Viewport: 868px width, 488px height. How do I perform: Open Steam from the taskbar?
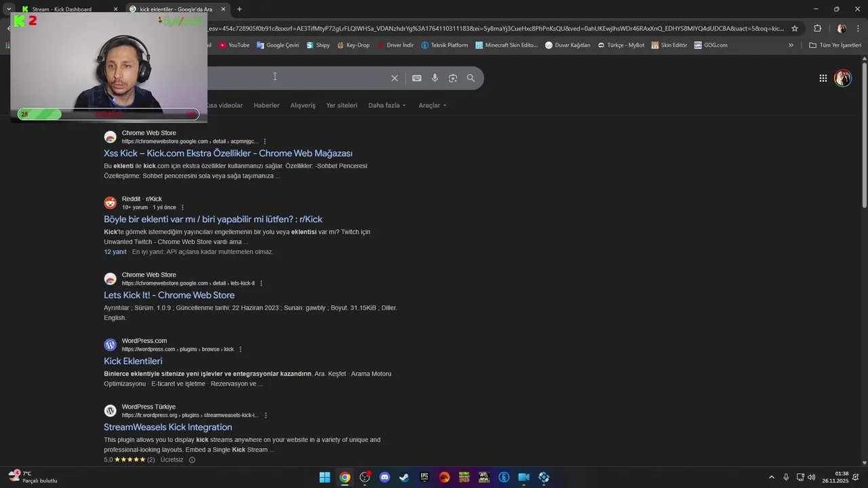[404, 477]
